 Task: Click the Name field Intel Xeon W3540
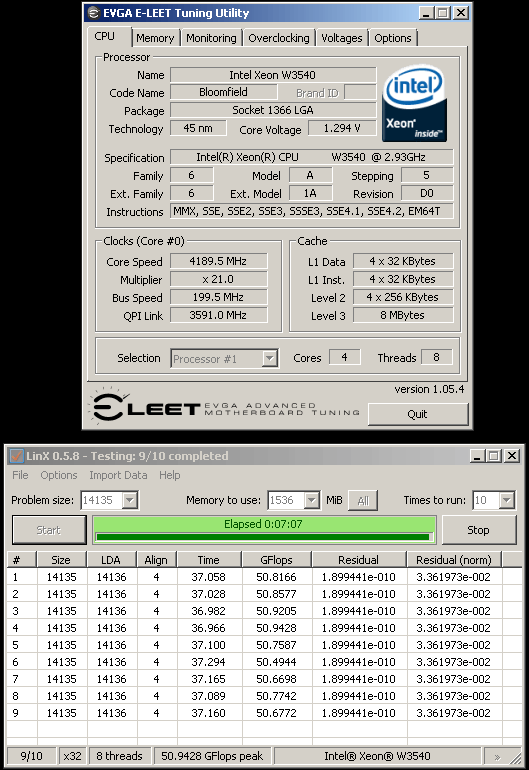pyautogui.click(x=273, y=75)
